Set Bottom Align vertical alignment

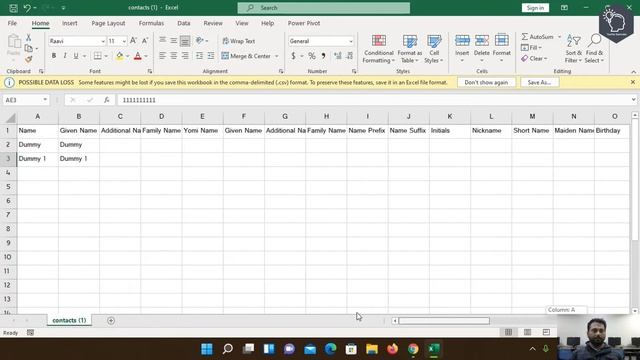pos(185,41)
